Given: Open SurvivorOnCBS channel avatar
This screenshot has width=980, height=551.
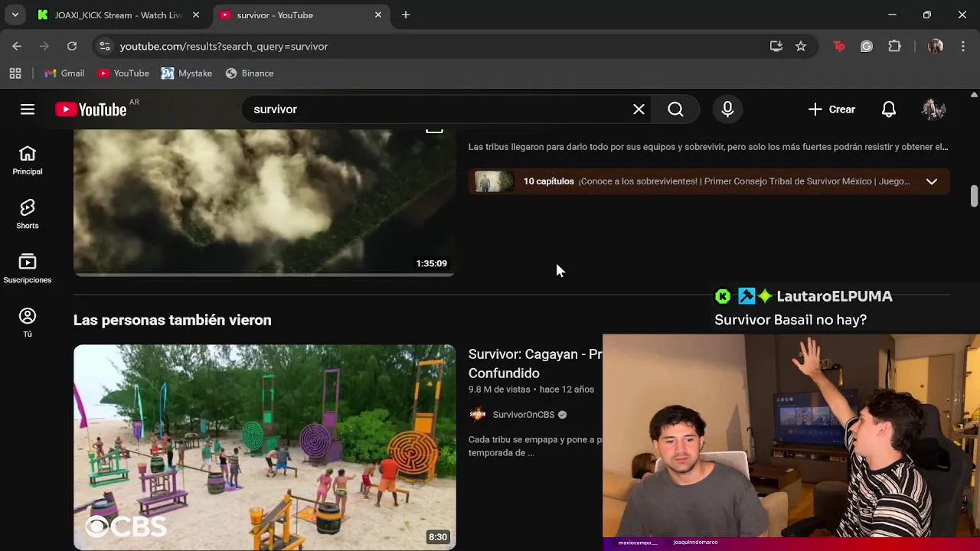Looking at the screenshot, I should (x=478, y=415).
